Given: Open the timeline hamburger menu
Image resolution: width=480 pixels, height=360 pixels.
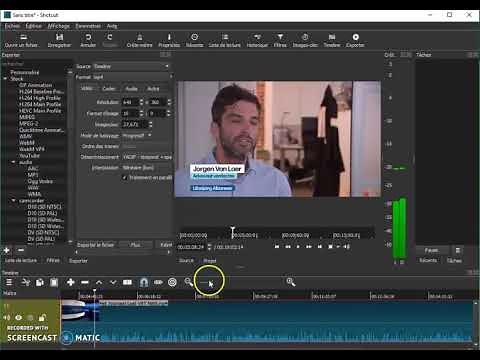Looking at the screenshot, I should (x=9, y=282).
